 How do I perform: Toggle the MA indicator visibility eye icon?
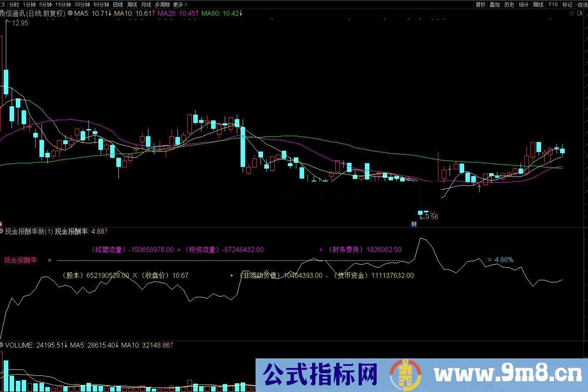point(71,13)
